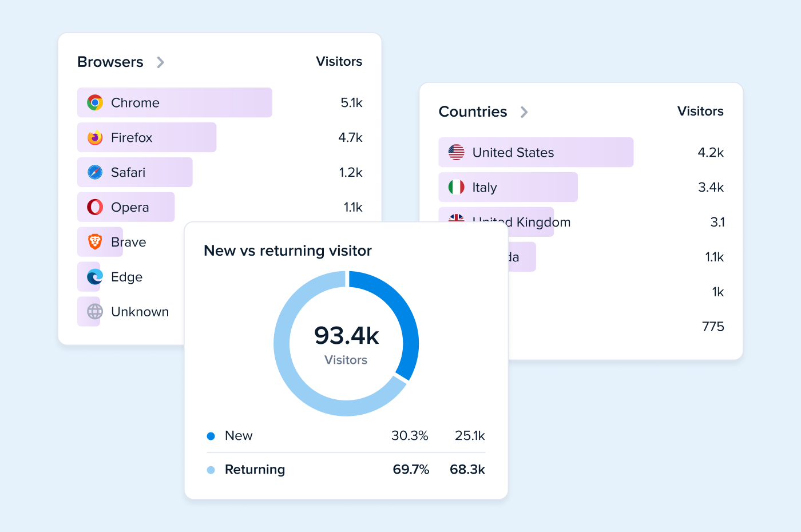Click the Chrome browser icon
This screenshot has height=532, width=801.
click(95, 102)
